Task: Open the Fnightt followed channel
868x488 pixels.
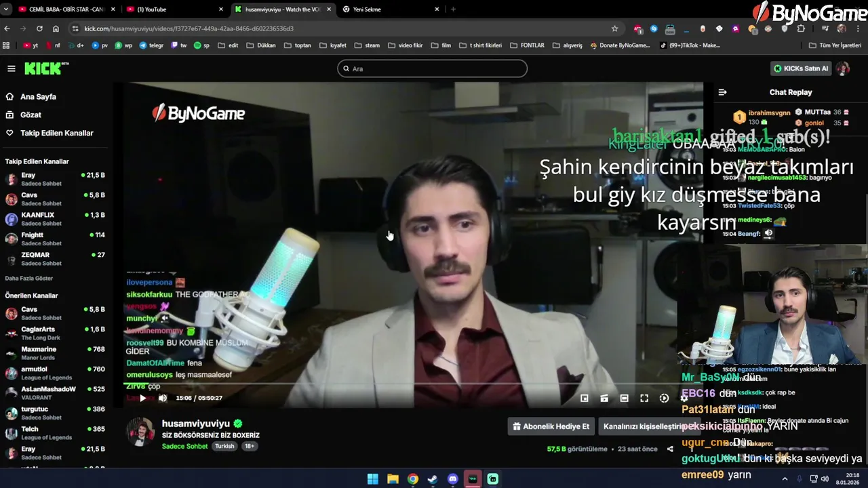Action: (x=54, y=239)
